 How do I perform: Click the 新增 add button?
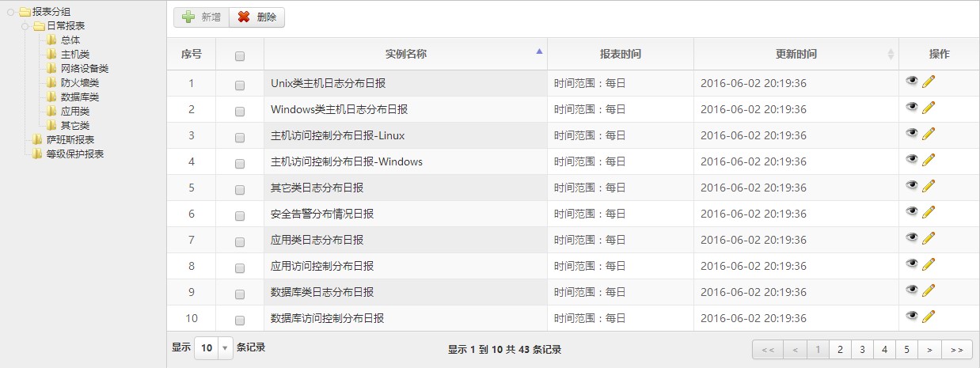(201, 17)
